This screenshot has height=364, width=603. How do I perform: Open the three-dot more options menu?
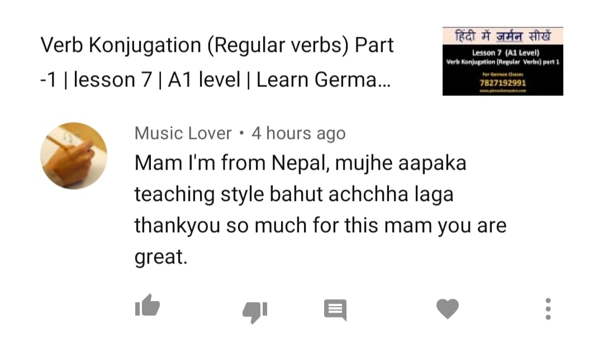tap(548, 309)
